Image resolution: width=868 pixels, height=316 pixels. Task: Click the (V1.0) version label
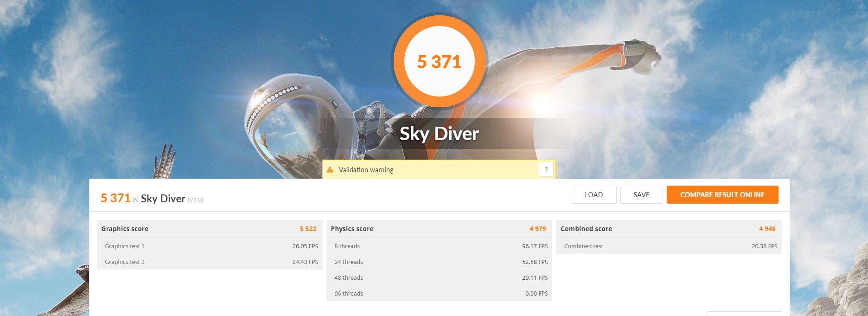coord(195,200)
